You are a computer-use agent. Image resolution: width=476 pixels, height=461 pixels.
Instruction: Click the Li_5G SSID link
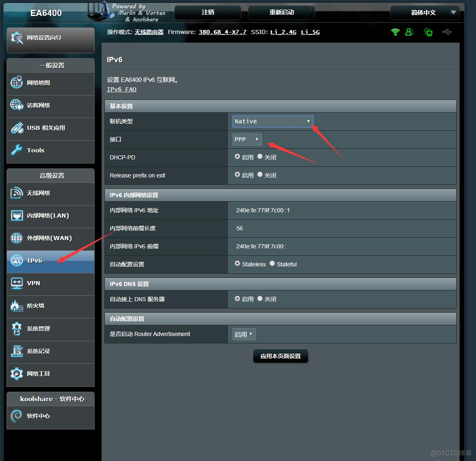tap(310, 32)
